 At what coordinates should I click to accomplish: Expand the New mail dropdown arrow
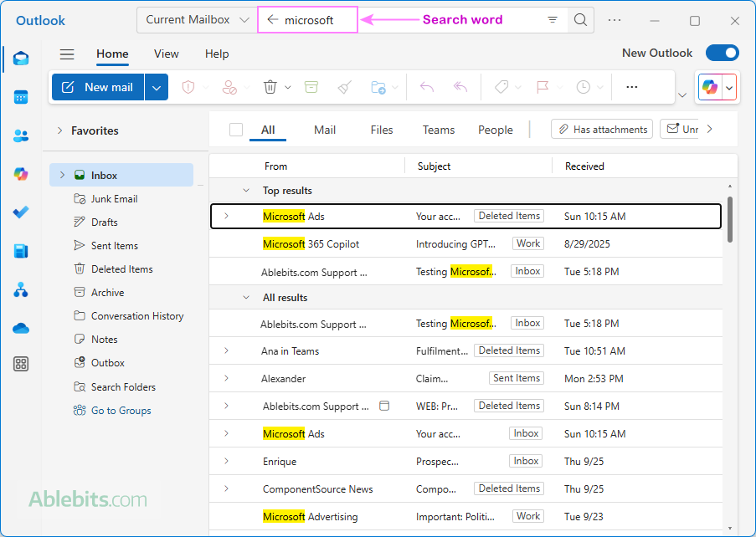[157, 87]
